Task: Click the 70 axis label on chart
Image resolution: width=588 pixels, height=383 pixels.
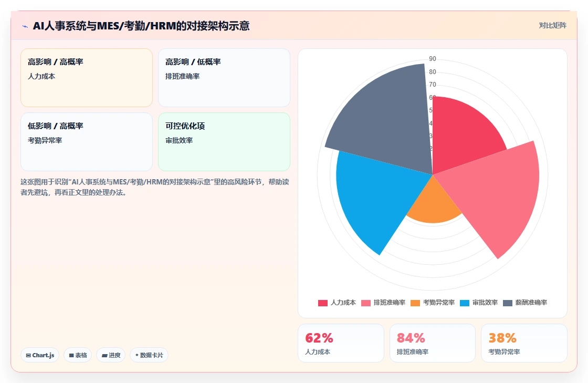Action: (x=433, y=85)
